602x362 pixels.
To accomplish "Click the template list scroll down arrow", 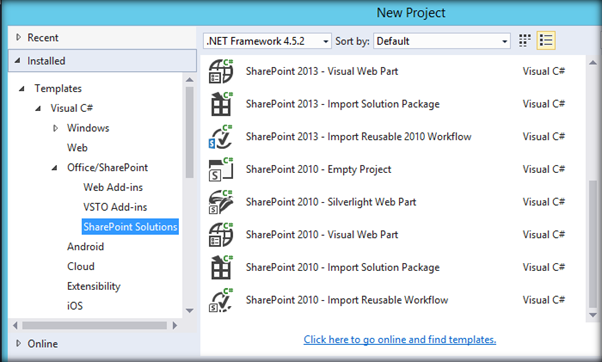I will click(593, 315).
